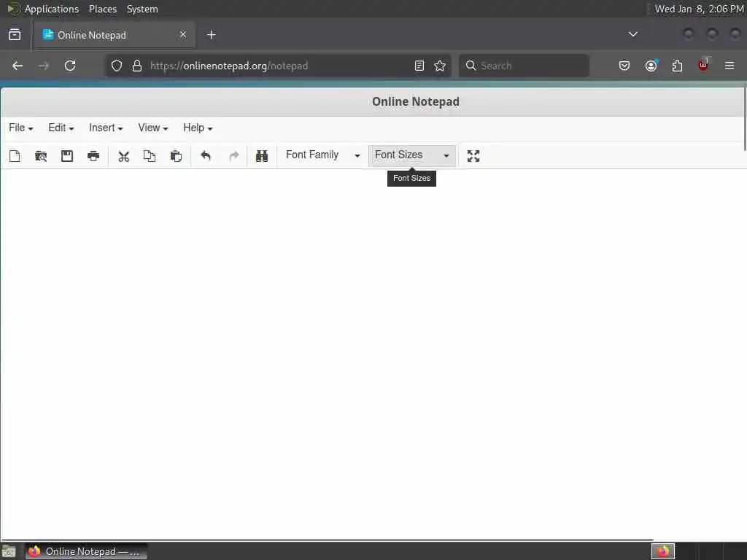Go back in Firefox
Image resolution: width=747 pixels, height=560 pixels.
point(18,66)
